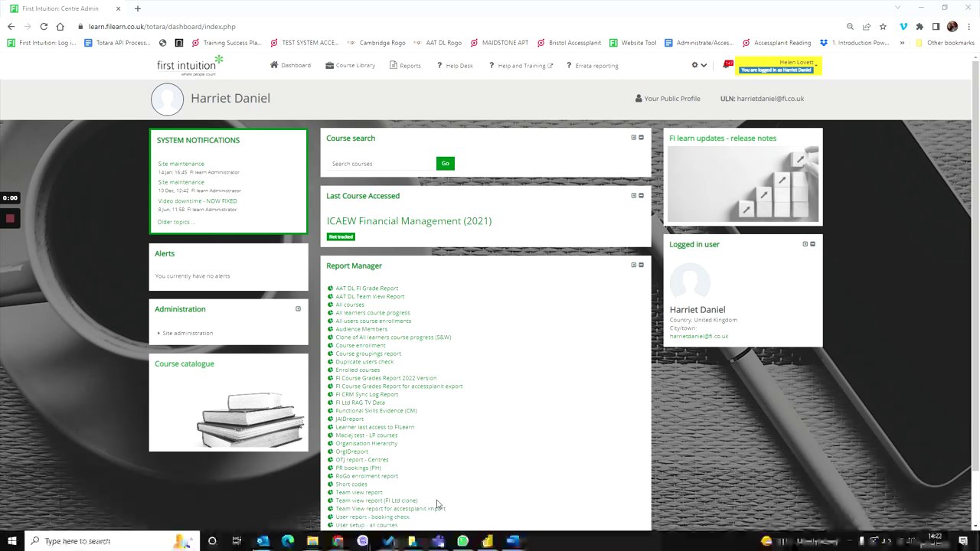Open the Dashboard menu item
The image size is (980, 551).
tap(290, 65)
